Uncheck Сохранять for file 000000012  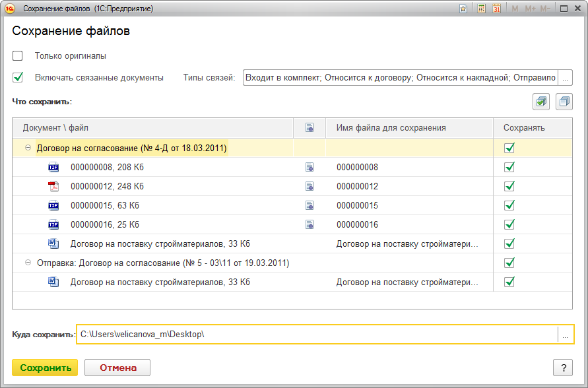coord(508,187)
